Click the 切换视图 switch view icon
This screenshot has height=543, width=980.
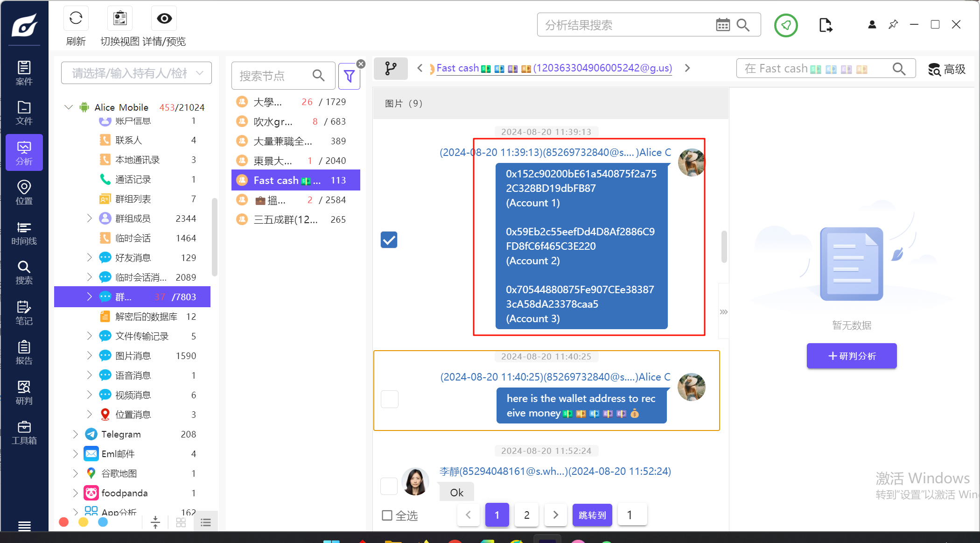(x=120, y=19)
